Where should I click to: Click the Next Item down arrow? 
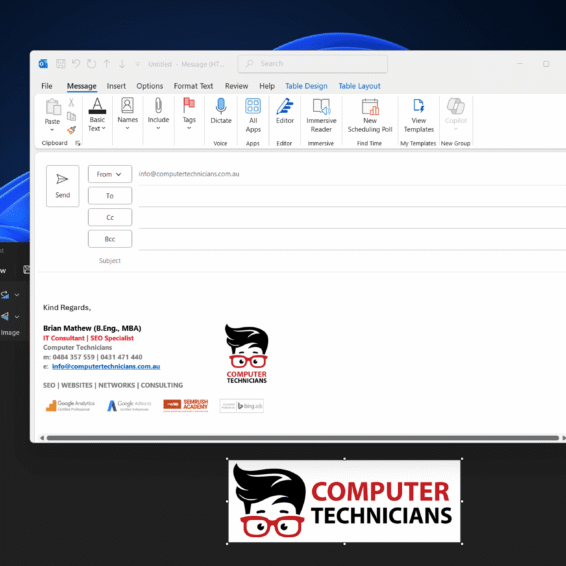122,64
